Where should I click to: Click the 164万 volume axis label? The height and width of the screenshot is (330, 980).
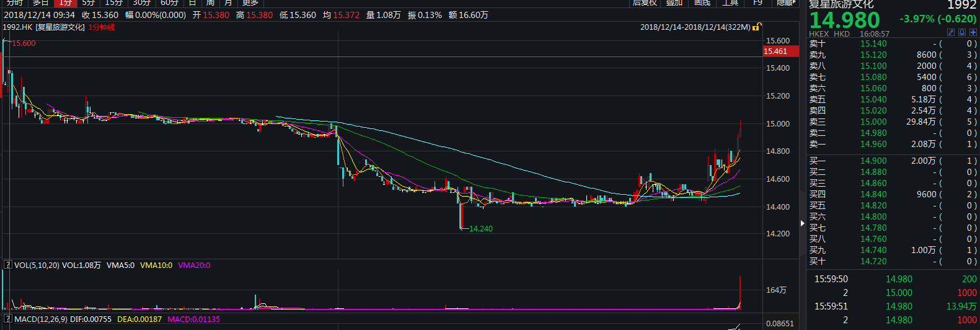click(777, 290)
